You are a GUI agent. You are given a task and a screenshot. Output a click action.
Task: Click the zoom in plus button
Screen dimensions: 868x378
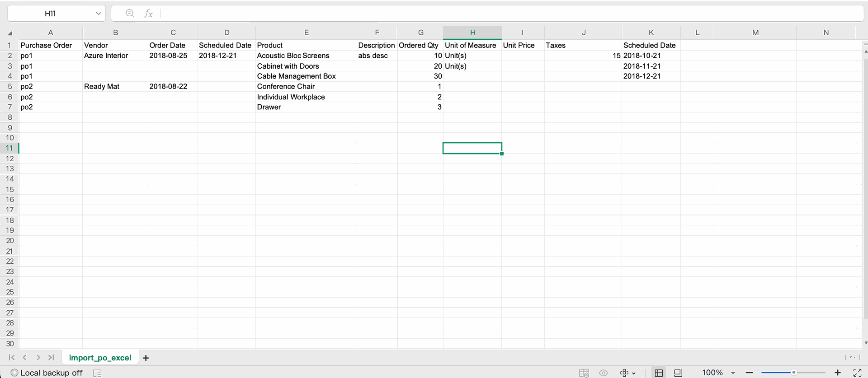coord(838,373)
